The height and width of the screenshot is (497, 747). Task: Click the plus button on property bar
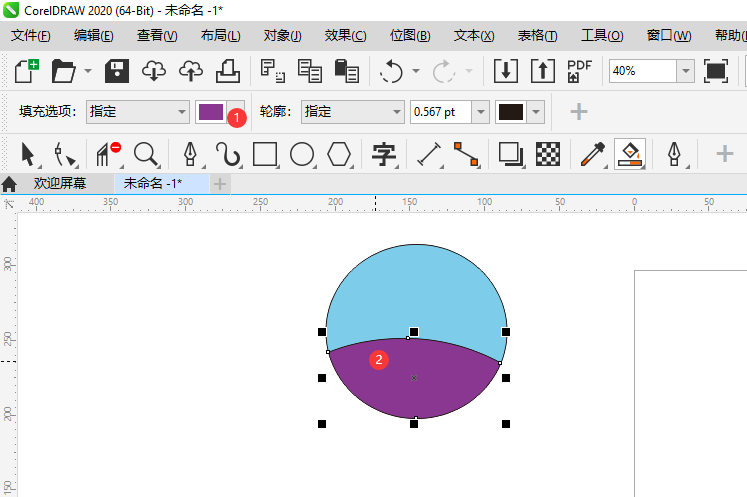click(579, 112)
